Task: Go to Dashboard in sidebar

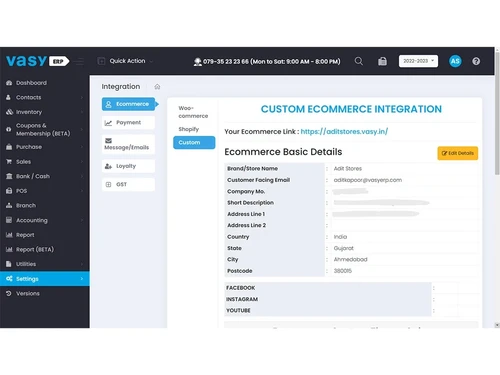Action: coord(31,83)
